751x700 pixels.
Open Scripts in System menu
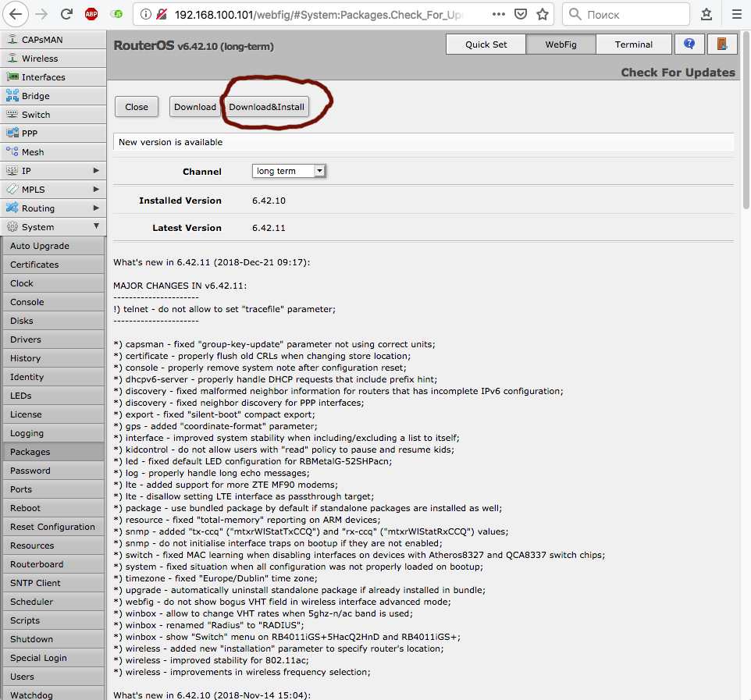point(53,620)
